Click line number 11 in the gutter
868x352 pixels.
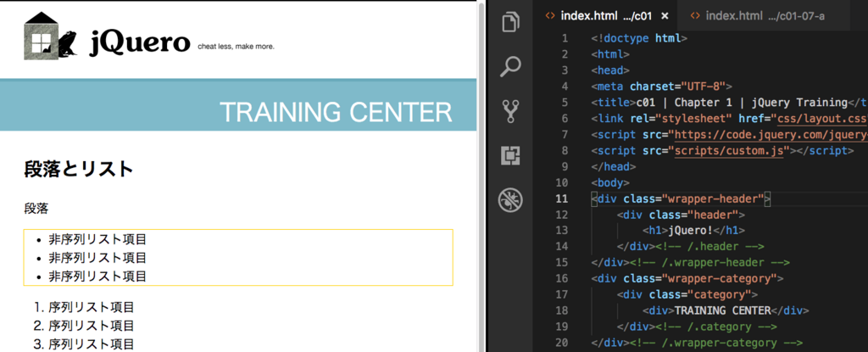click(561, 199)
